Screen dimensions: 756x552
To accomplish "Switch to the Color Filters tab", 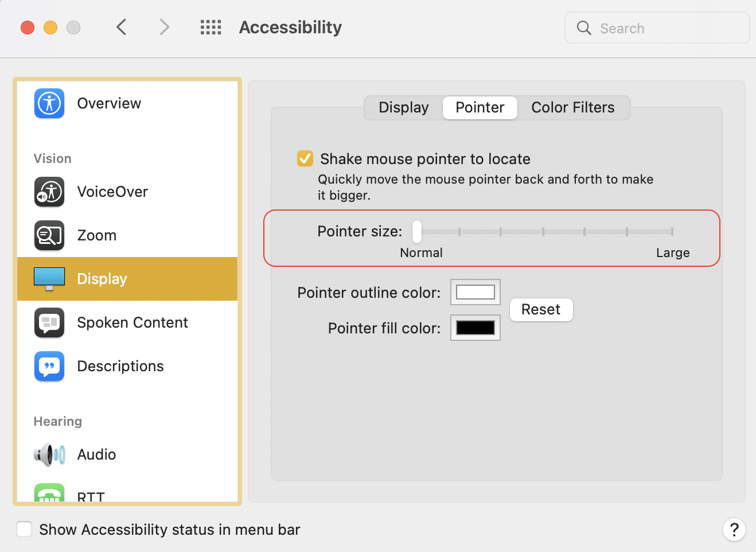I will click(572, 108).
